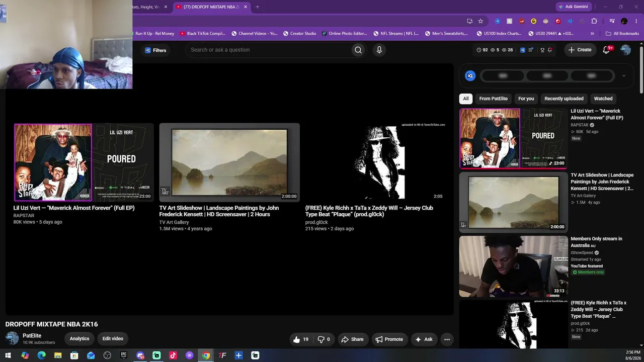Click the Ask button
644x362 pixels.
[424, 339]
